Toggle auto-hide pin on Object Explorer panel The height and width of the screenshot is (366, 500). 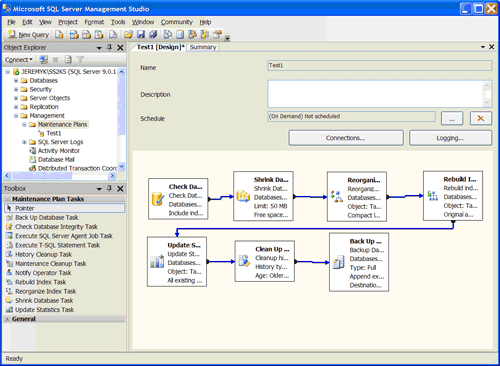click(109, 48)
